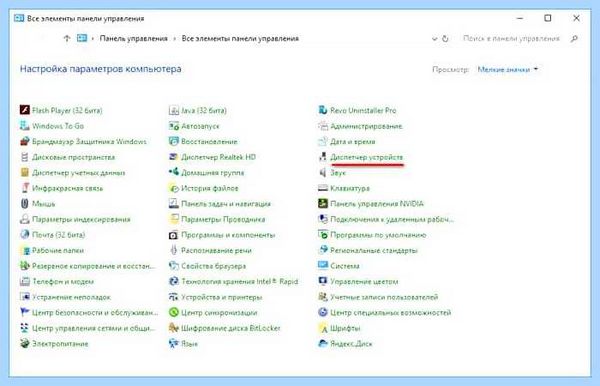Click the Домашняя группа icon
600x386 pixels.
[x=174, y=173]
